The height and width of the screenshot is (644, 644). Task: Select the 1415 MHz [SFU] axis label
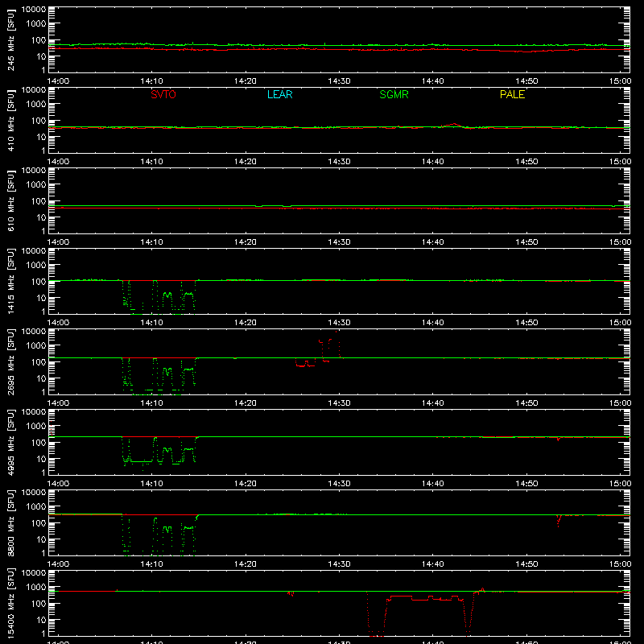(11, 282)
